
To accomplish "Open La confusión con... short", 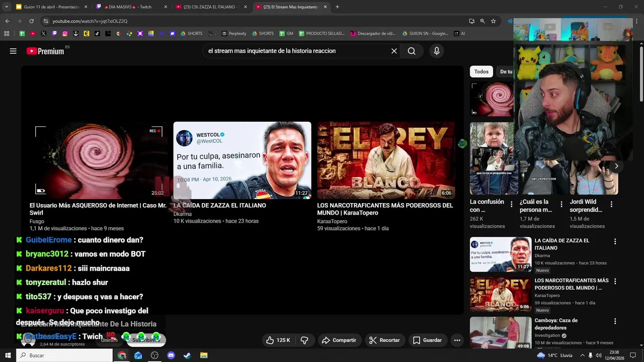I will 494,158.
